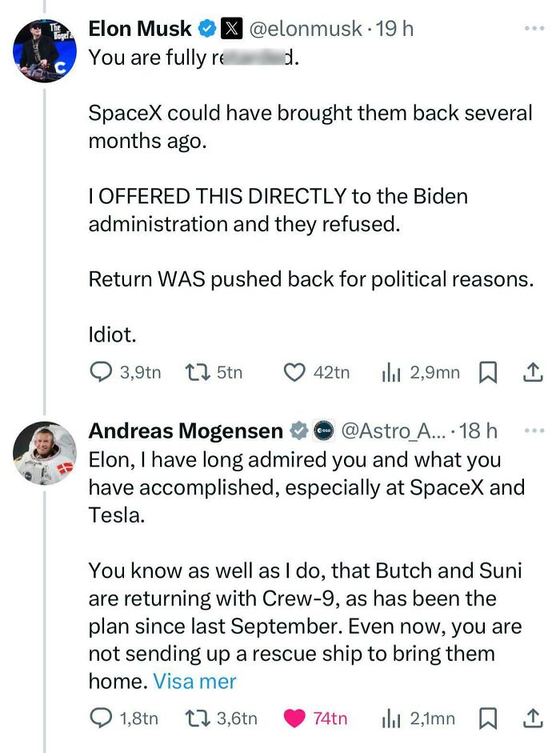View analytics for Mogensen's reply
The image size is (560, 753).
click(x=392, y=718)
